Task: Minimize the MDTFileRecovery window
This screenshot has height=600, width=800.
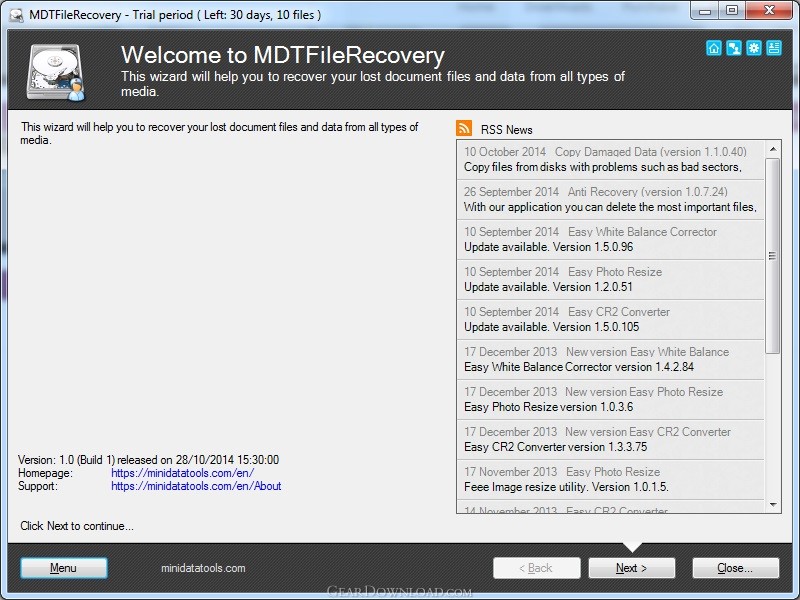Action: [x=705, y=11]
